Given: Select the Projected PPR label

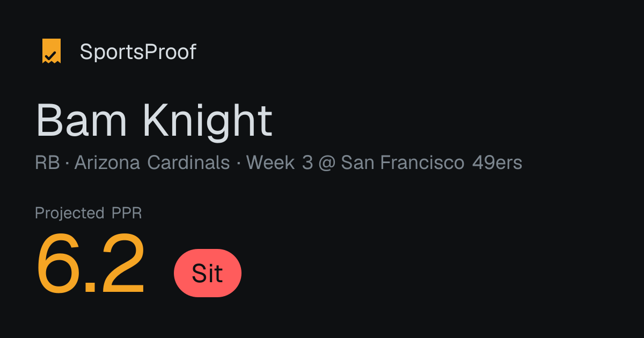Looking at the screenshot, I should 89,213.
